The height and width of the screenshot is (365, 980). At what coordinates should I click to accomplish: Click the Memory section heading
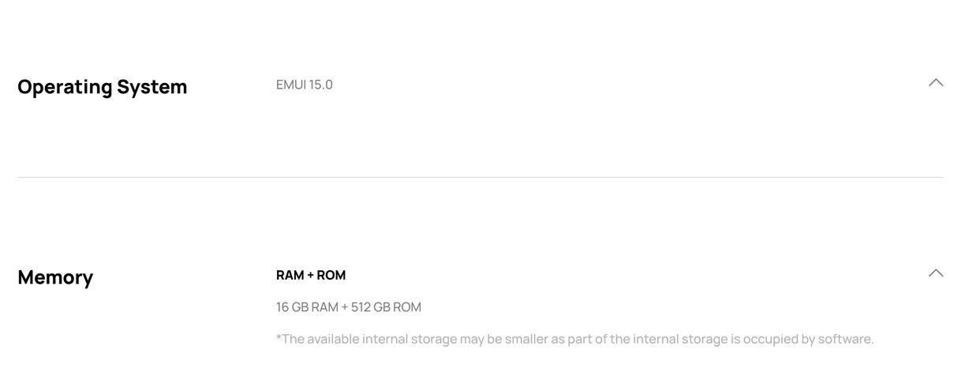(55, 277)
